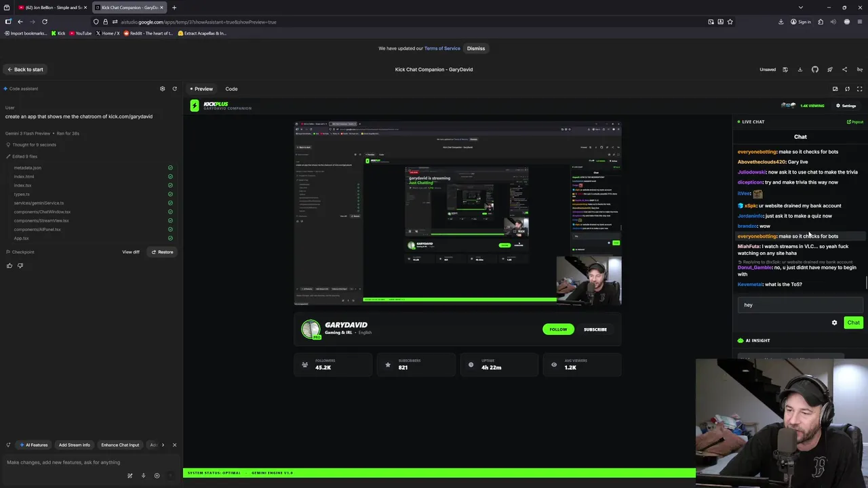This screenshot has width=868, height=488.
Task: Start voice input with microphone icon
Action: pyautogui.click(x=143, y=476)
